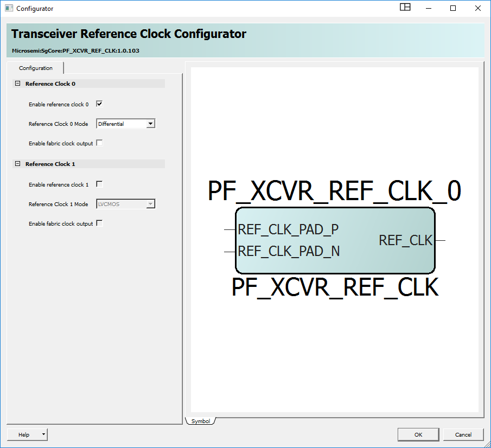Minimize the Configurator window
The width and height of the screenshot is (491, 448).
(428, 8)
